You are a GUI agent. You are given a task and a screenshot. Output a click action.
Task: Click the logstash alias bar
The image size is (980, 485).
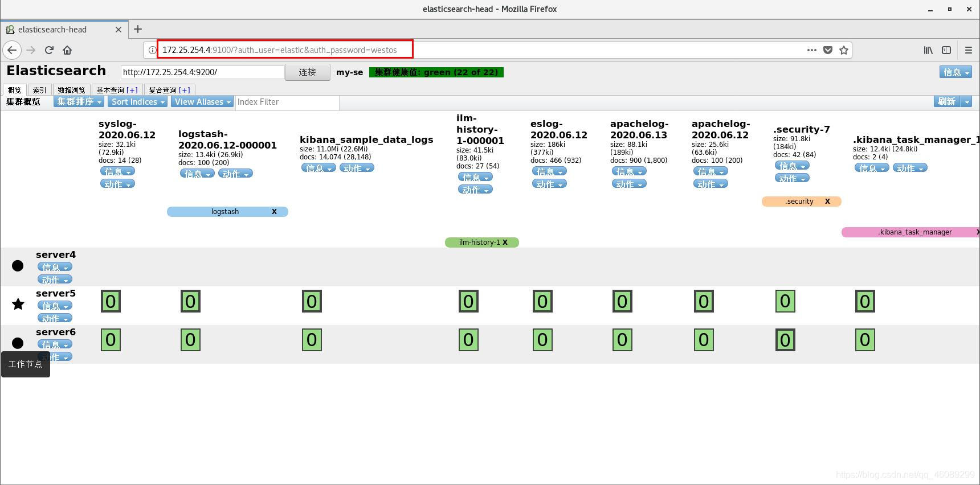[x=227, y=212]
